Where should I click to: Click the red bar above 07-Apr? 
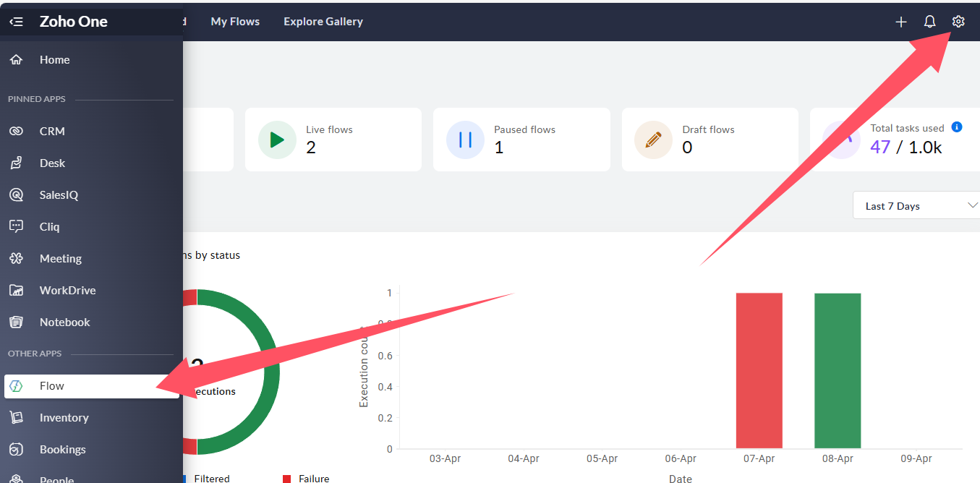759,370
